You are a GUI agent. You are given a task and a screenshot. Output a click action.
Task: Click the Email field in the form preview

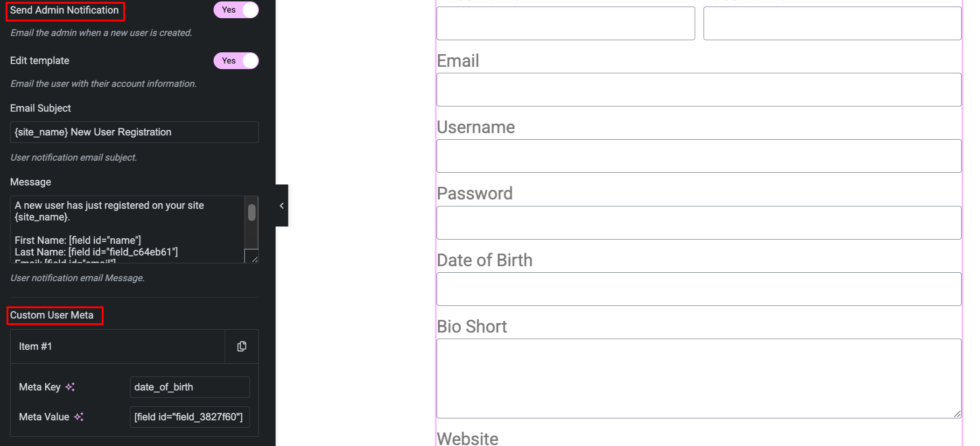click(x=699, y=90)
